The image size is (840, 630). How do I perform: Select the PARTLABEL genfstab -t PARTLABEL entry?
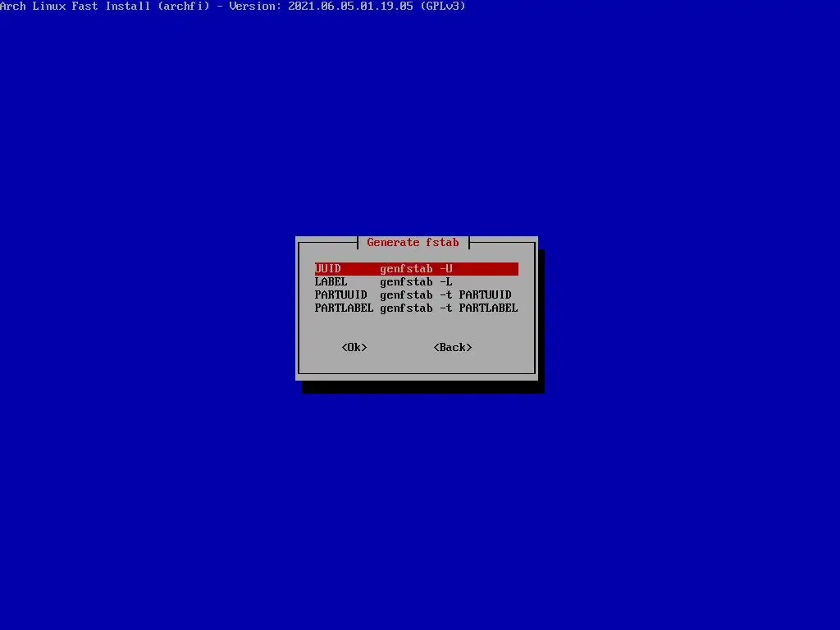(x=416, y=308)
